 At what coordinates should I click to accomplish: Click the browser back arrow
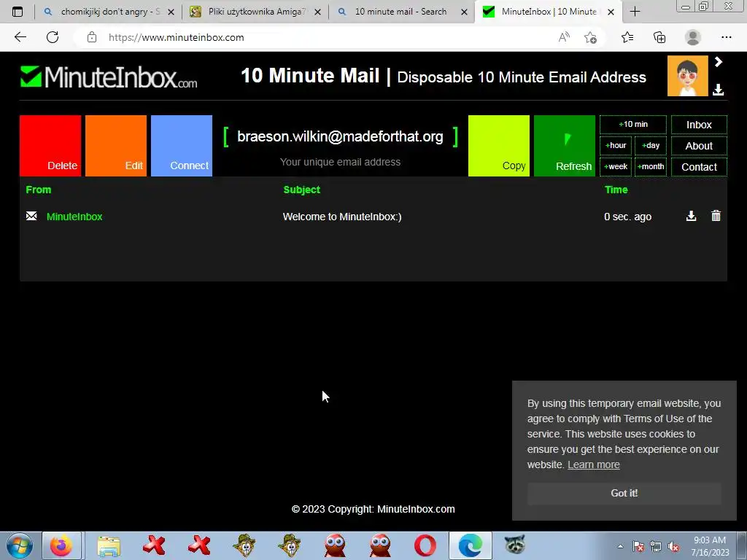coord(20,37)
